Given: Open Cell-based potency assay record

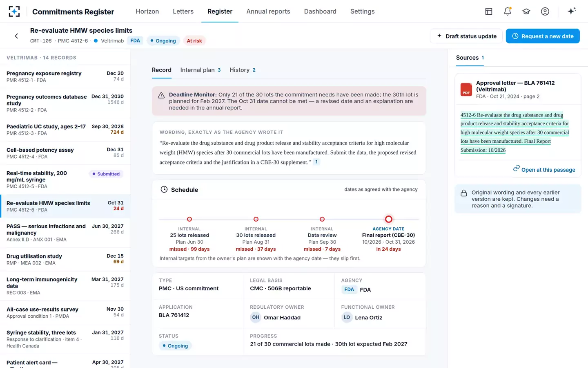Looking at the screenshot, I should (65, 153).
